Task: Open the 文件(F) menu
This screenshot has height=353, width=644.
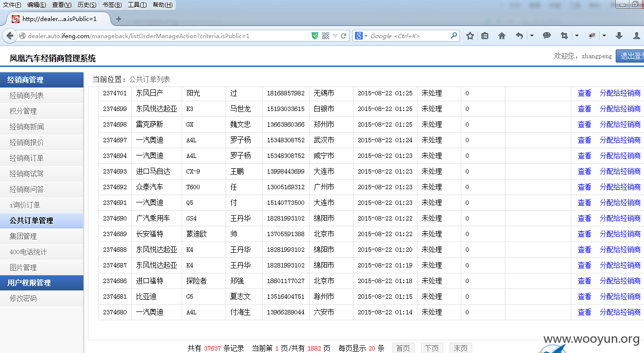Action: point(12,5)
